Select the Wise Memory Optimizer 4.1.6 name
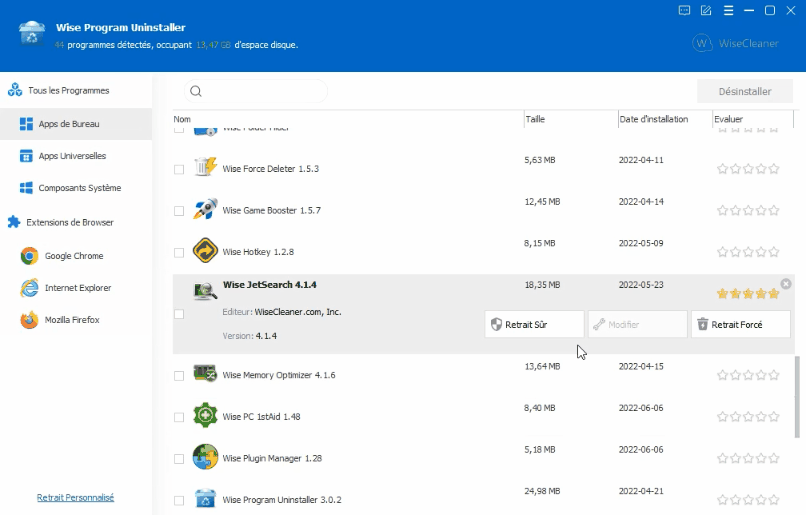 279,375
